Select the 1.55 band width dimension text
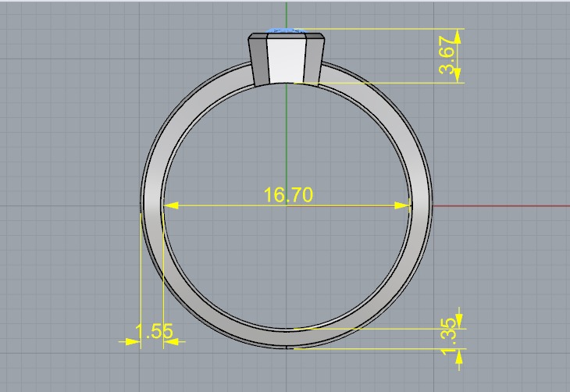 click(154, 331)
